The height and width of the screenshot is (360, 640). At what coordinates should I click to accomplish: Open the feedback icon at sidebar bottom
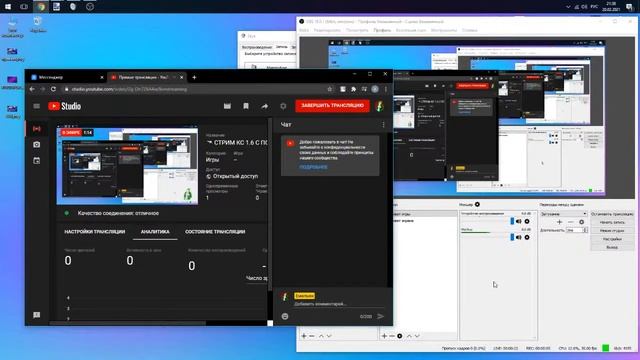(37, 315)
